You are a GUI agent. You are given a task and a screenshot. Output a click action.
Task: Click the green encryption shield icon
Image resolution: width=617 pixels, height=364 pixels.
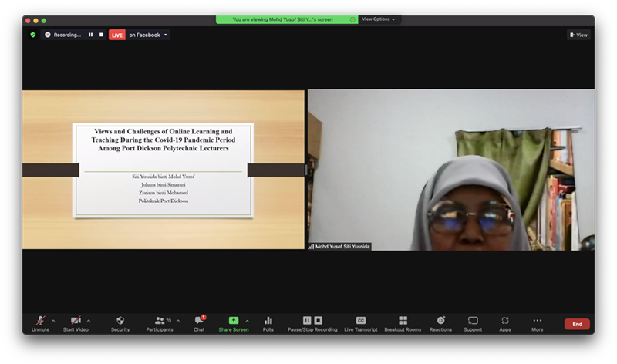point(32,35)
